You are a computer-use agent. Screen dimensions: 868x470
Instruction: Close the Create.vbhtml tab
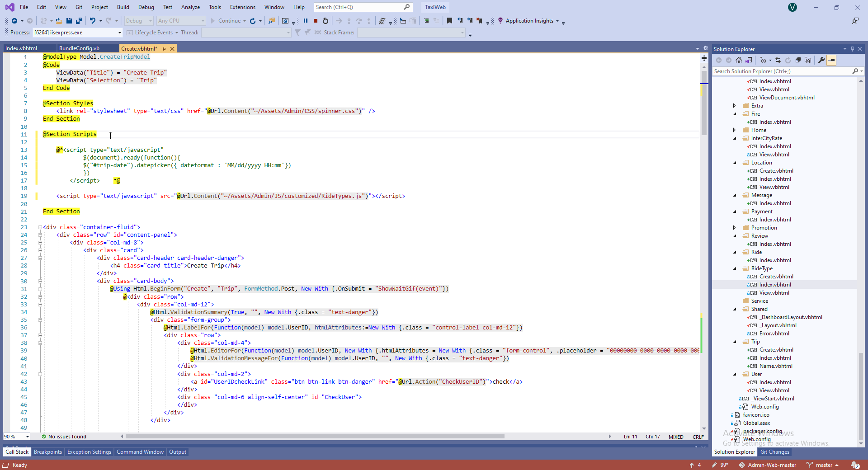pos(172,49)
